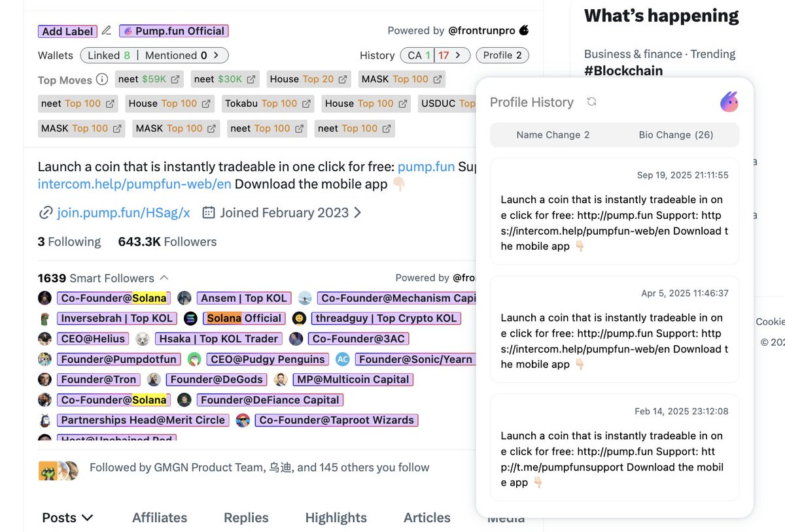The image size is (785, 532).
Task: Click the Co-Founder@Taproot Wizards avatar
Action: (243, 420)
